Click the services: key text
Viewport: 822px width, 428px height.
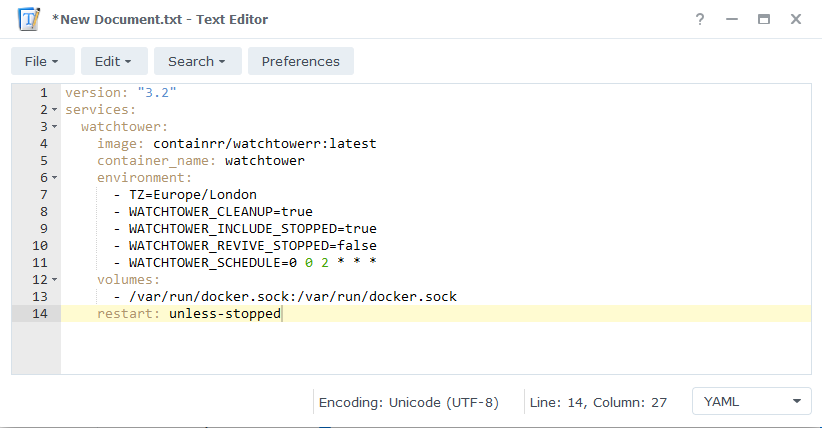click(x=101, y=110)
